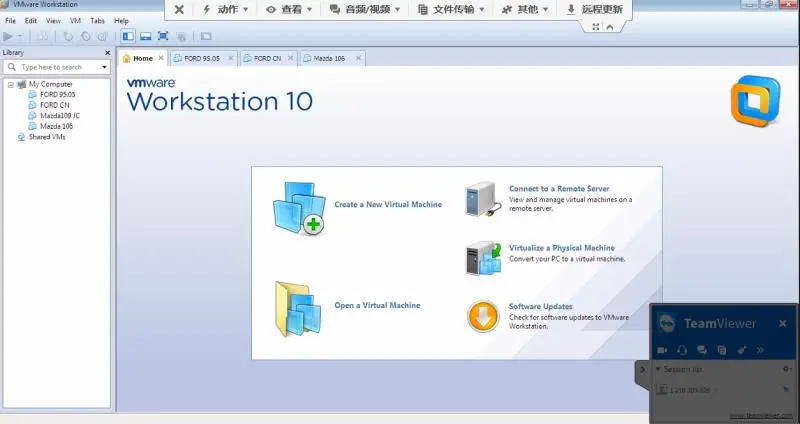This screenshot has height=424, width=800.
Task: Select FORD CN in the Library tree
Action: click(x=55, y=105)
